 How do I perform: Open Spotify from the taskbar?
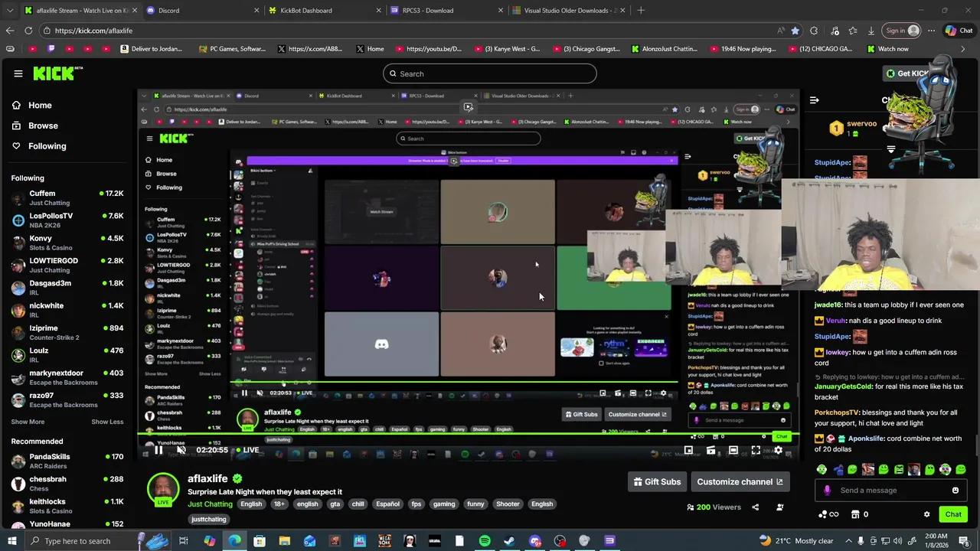pyautogui.click(x=485, y=541)
